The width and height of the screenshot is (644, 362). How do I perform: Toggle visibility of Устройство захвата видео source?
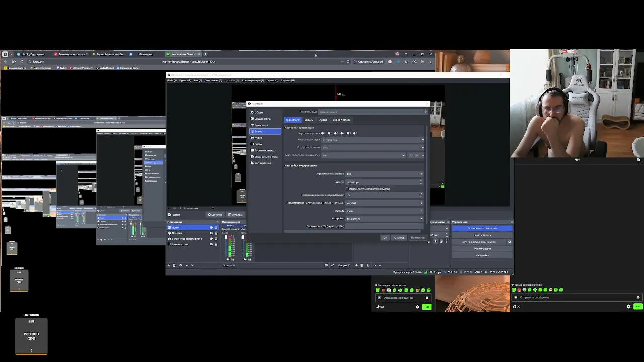(211, 239)
